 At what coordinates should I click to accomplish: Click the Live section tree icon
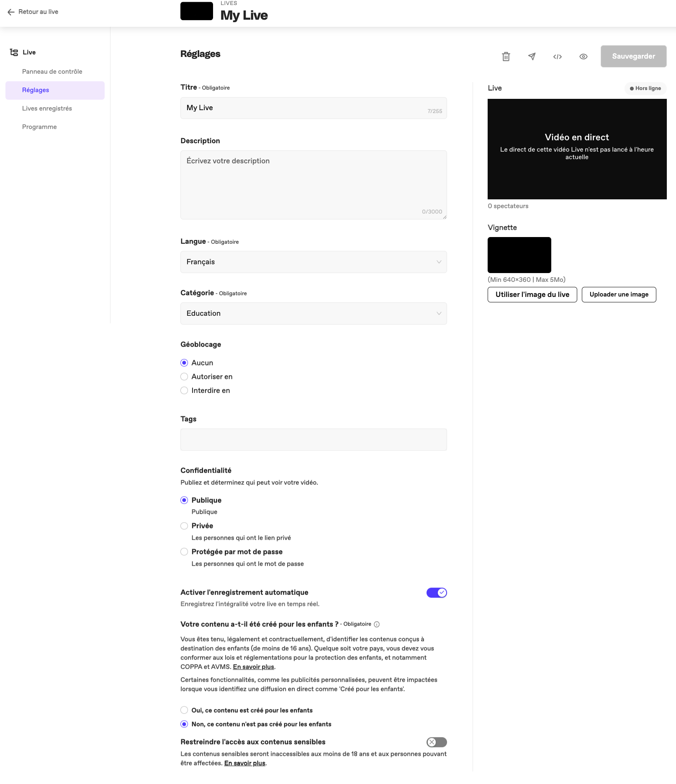tap(14, 52)
